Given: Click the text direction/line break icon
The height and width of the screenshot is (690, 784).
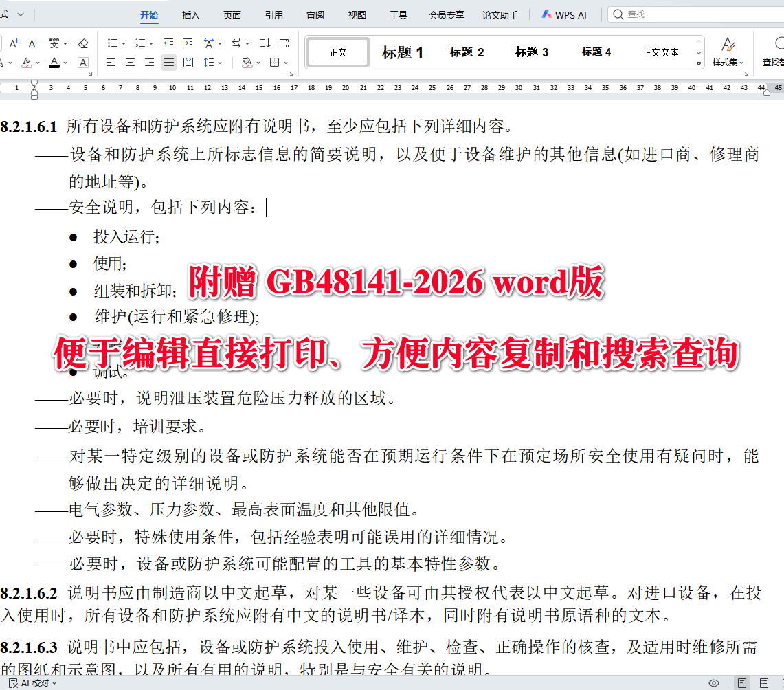Looking at the screenshot, I should click(236, 43).
